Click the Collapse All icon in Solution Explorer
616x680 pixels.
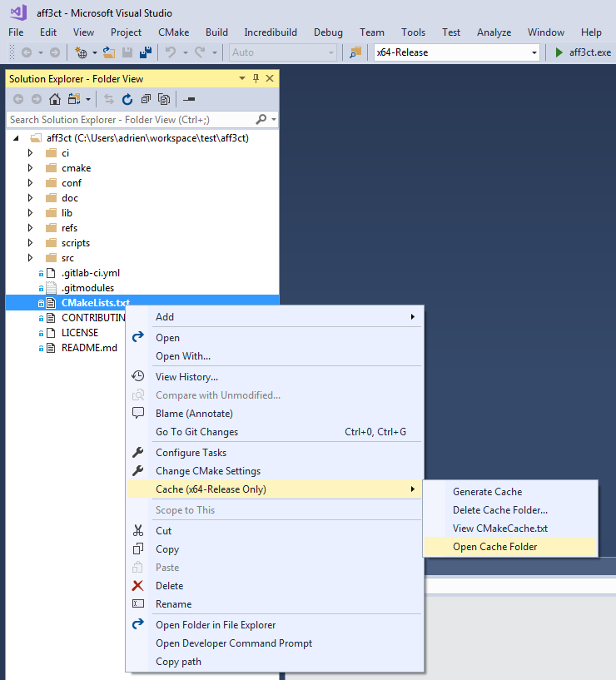[146, 99]
